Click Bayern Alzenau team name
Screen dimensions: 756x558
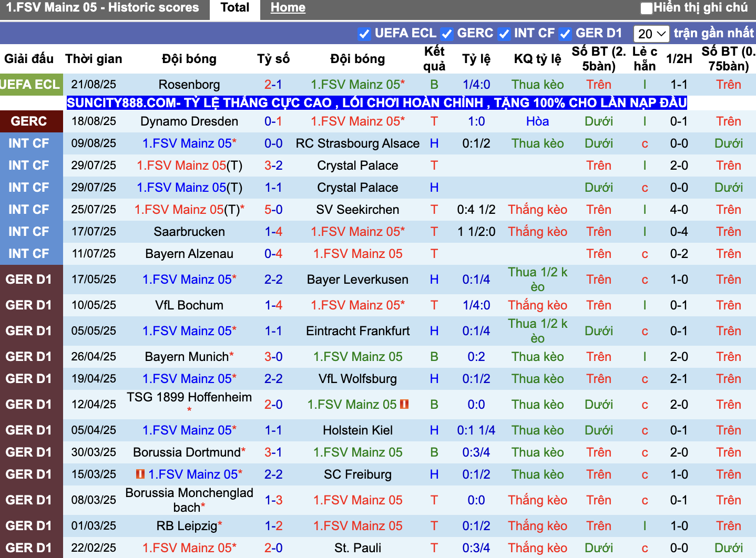tap(189, 254)
